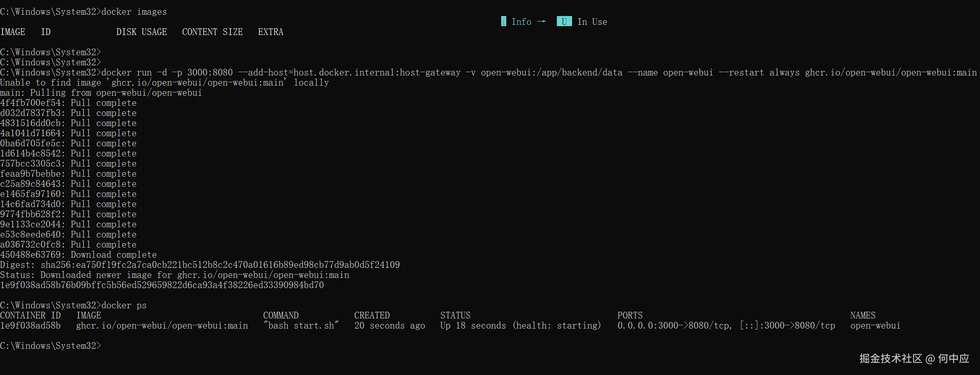
Task: Click layer line 'e53c8eede640: Pull complete'
Action: click(x=68, y=235)
